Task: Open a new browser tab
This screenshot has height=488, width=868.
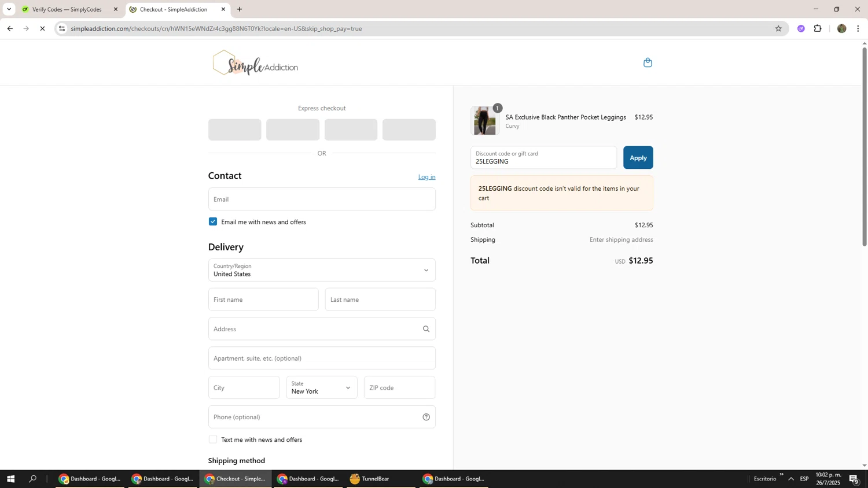Action: point(240,9)
